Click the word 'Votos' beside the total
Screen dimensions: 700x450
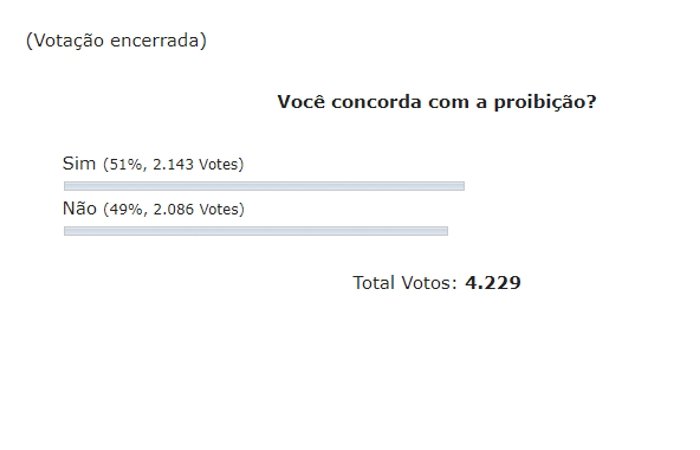[426, 283]
